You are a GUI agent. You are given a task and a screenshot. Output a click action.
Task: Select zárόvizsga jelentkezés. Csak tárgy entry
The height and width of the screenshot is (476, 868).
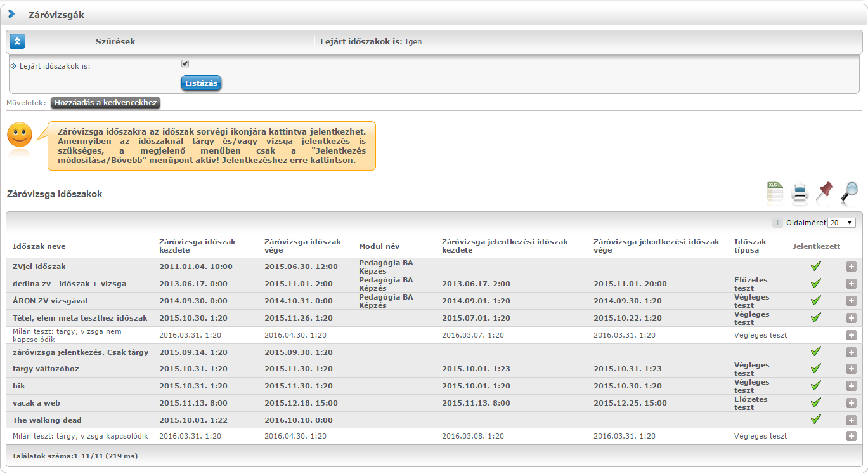coord(81,352)
